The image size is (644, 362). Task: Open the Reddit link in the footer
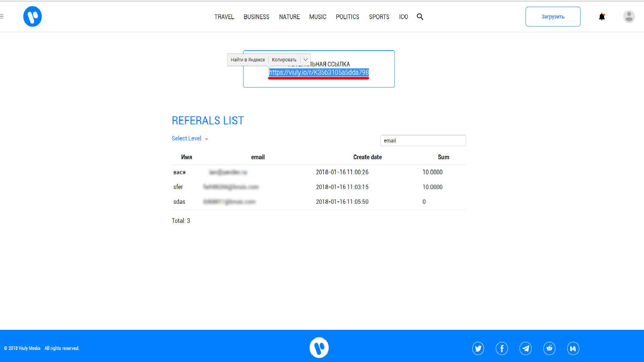point(549,349)
